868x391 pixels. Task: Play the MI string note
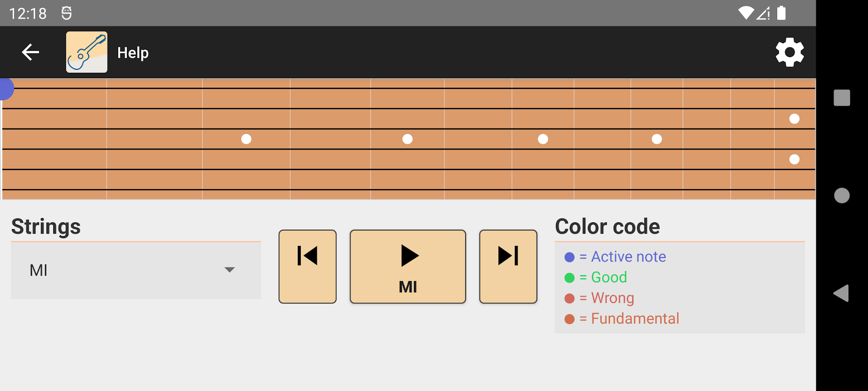[408, 266]
